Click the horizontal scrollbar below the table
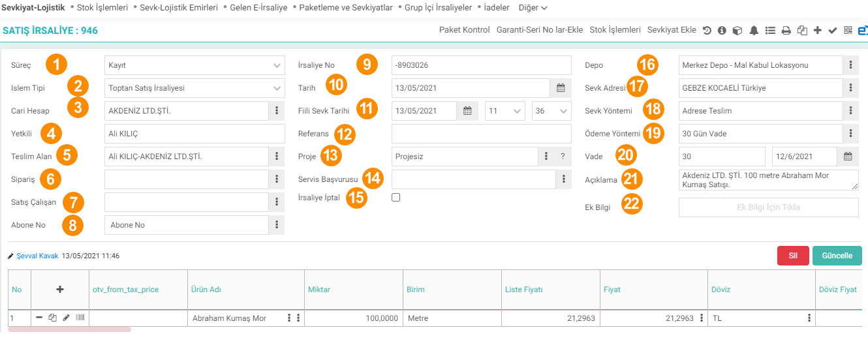868x347 pixels. [x=70, y=329]
